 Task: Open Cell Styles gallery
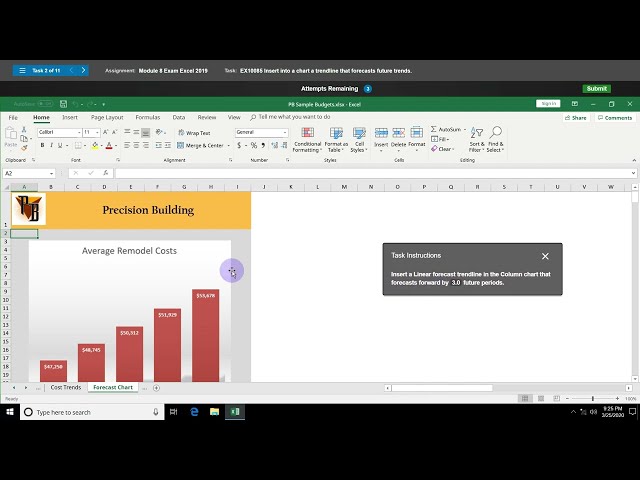tap(359, 140)
